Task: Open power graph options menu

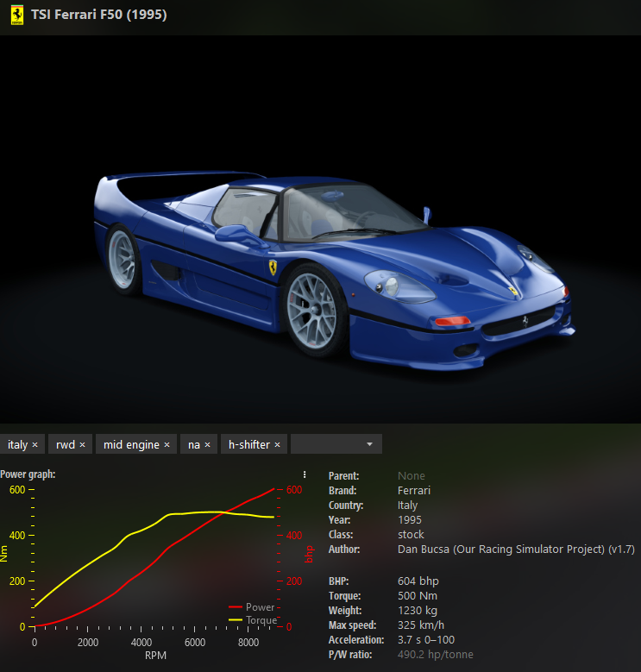Action: 305,474
